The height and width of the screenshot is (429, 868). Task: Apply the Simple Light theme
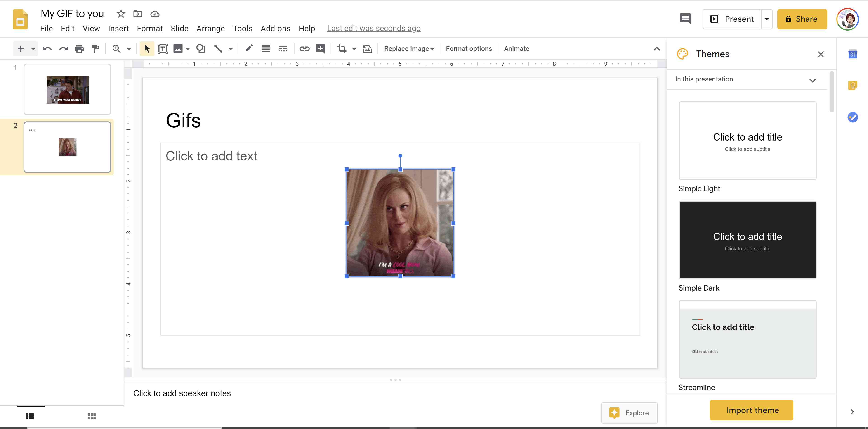pos(747,141)
